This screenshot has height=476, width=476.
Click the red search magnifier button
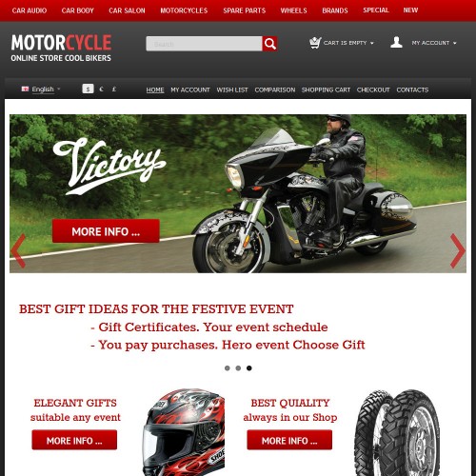click(x=269, y=44)
